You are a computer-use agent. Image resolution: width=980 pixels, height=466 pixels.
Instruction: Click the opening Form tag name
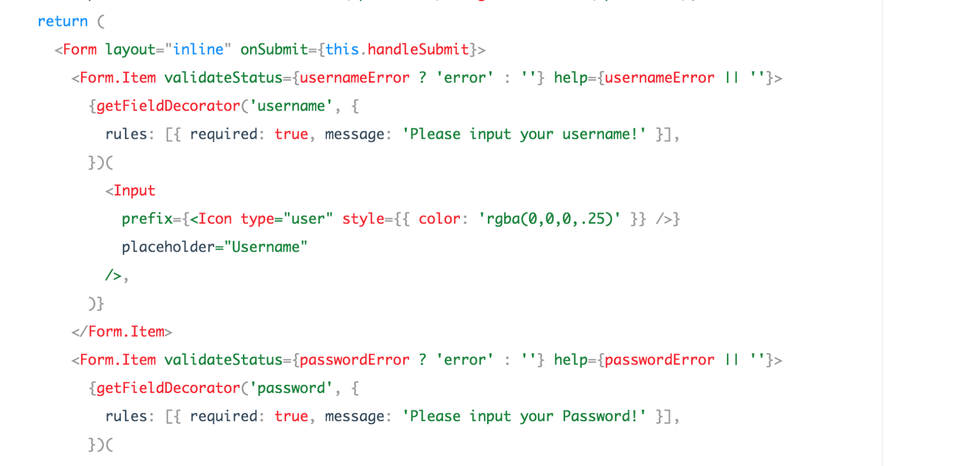click(x=80, y=50)
